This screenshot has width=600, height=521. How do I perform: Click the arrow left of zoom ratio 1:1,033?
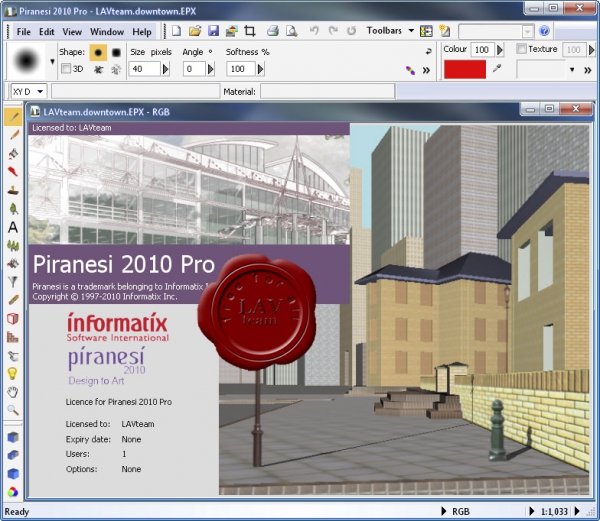[532, 511]
